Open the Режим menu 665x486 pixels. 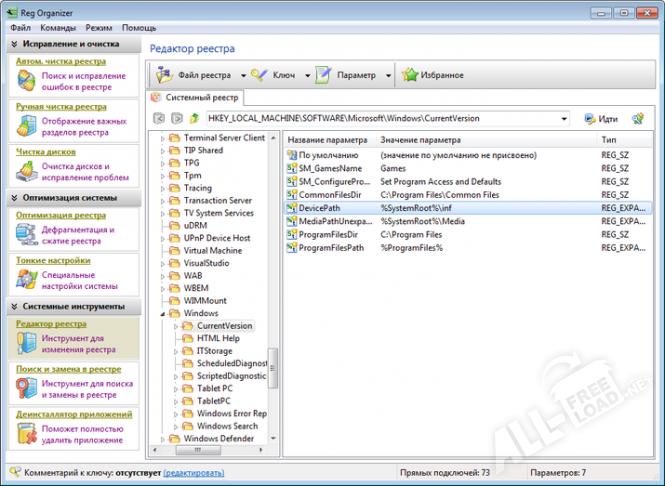point(99,28)
